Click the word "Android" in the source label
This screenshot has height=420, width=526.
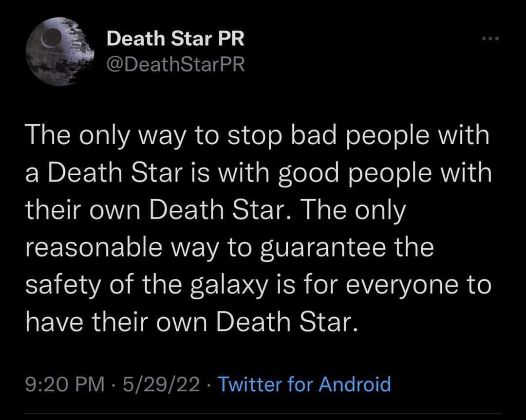click(355, 385)
